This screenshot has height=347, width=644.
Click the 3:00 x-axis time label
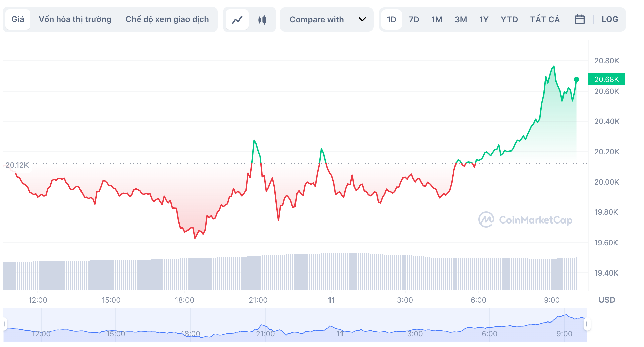tap(405, 300)
